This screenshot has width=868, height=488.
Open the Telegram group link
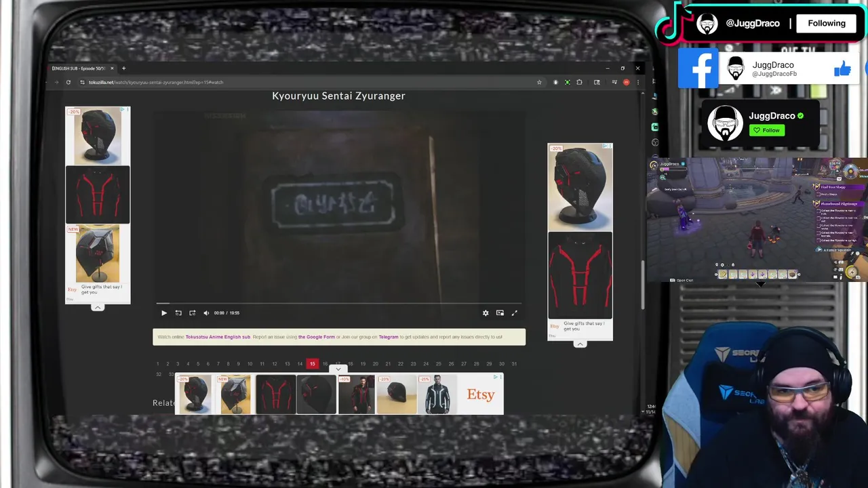point(389,337)
